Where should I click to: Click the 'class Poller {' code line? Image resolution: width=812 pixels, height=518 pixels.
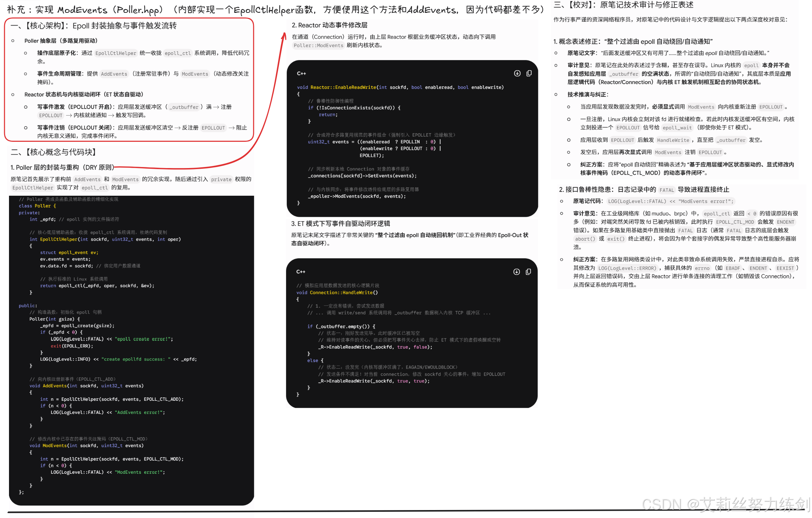(37, 206)
